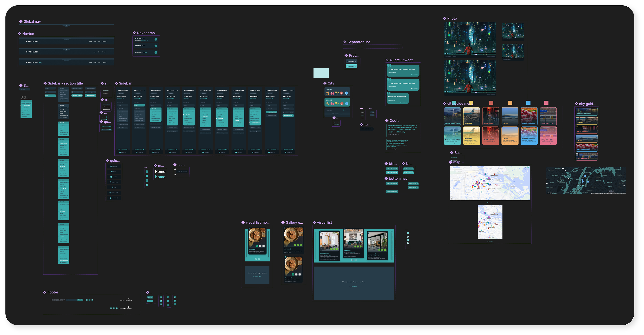Image resolution: width=644 pixels, height=335 pixels.
Task: Click palm tree icon on teal Ljubljana card
Action: click(x=327, y=103)
